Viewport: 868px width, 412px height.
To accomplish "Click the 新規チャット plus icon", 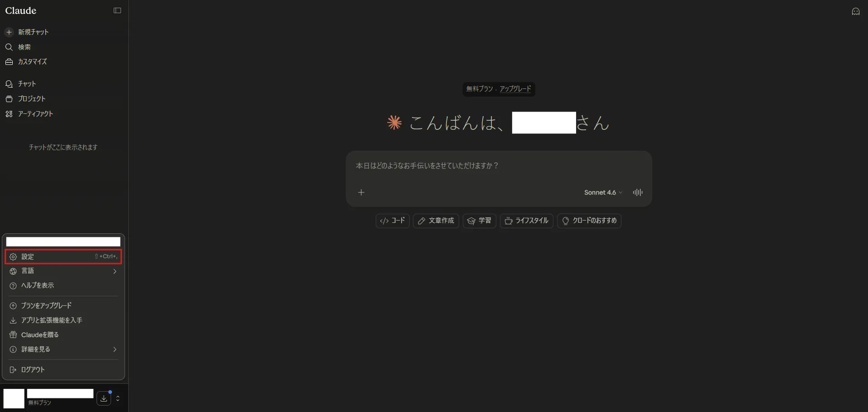I will point(9,32).
